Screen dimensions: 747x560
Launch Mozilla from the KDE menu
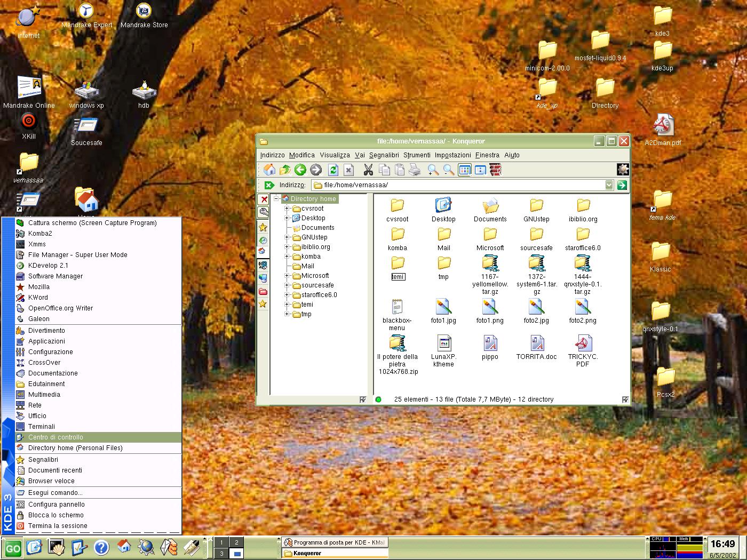coord(98,287)
